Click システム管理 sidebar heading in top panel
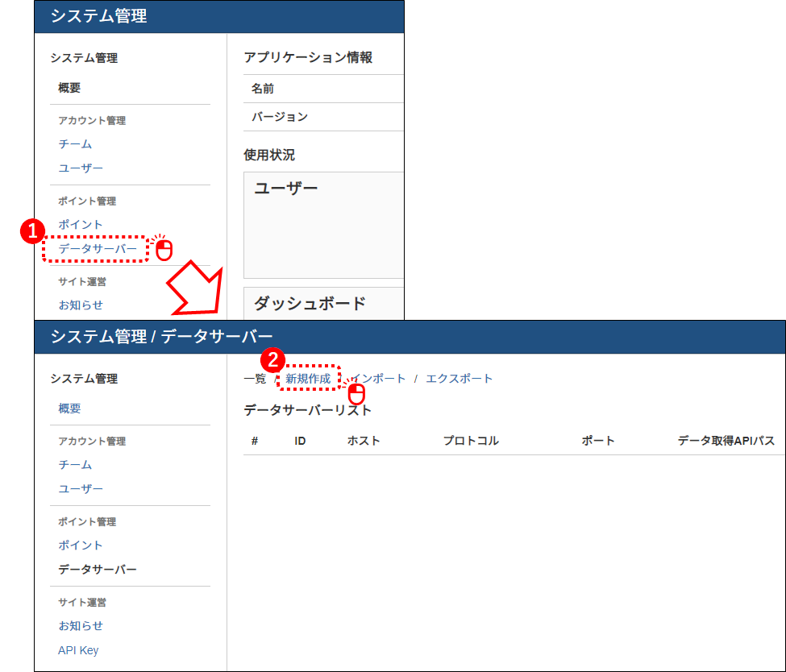Viewport: 786px width, 672px height. (x=84, y=58)
